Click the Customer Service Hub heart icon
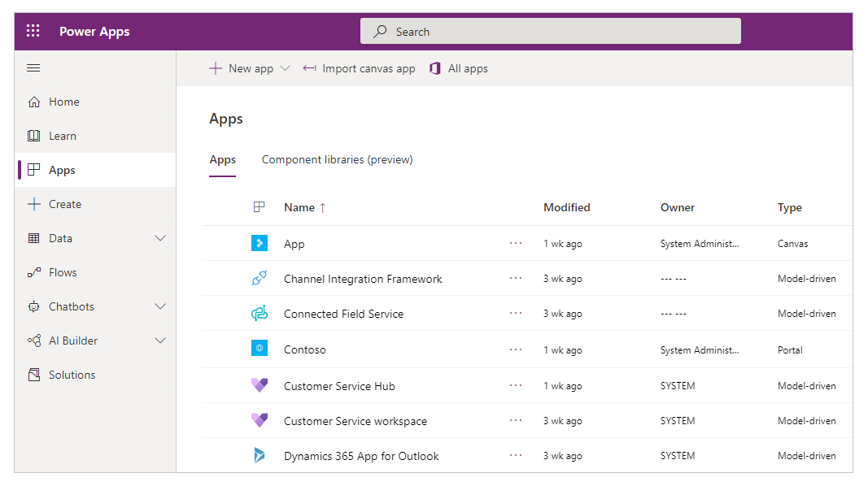Image resolution: width=868 pixels, height=486 pixels. coord(259,385)
